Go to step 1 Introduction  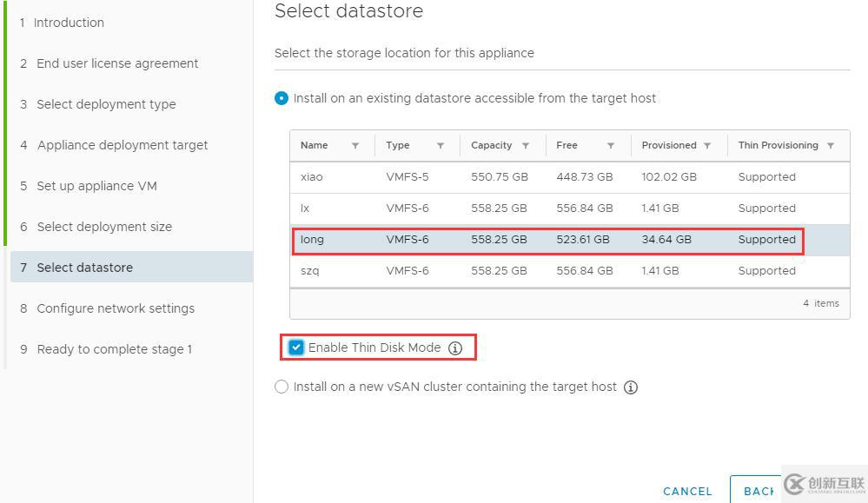tap(62, 23)
